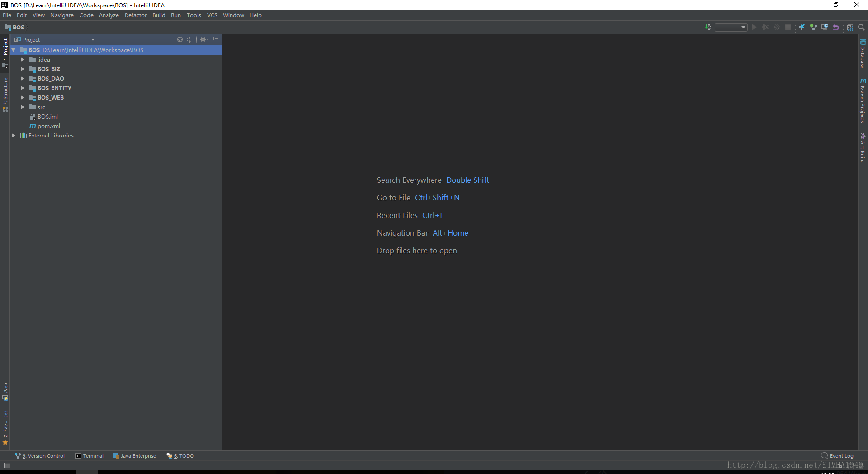Click the purple Revert arrow icon
This screenshot has width=868, height=474.
(x=836, y=27)
